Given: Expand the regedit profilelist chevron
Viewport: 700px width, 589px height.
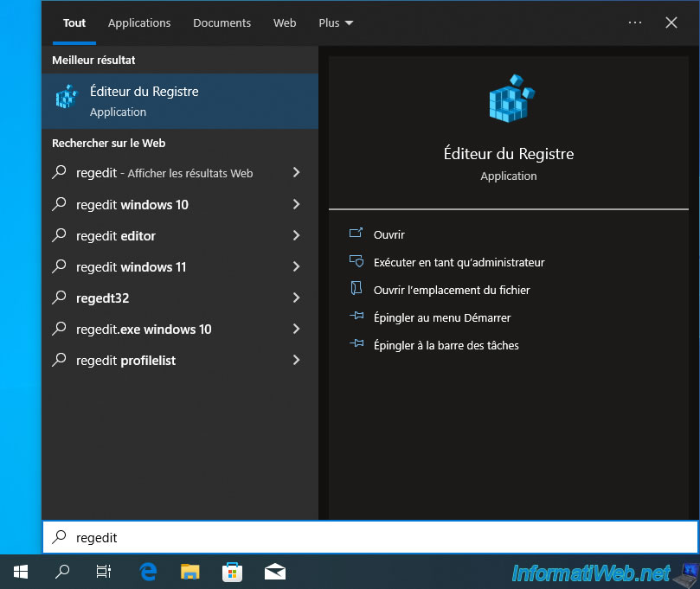Looking at the screenshot, I should (x=296, y=360).
